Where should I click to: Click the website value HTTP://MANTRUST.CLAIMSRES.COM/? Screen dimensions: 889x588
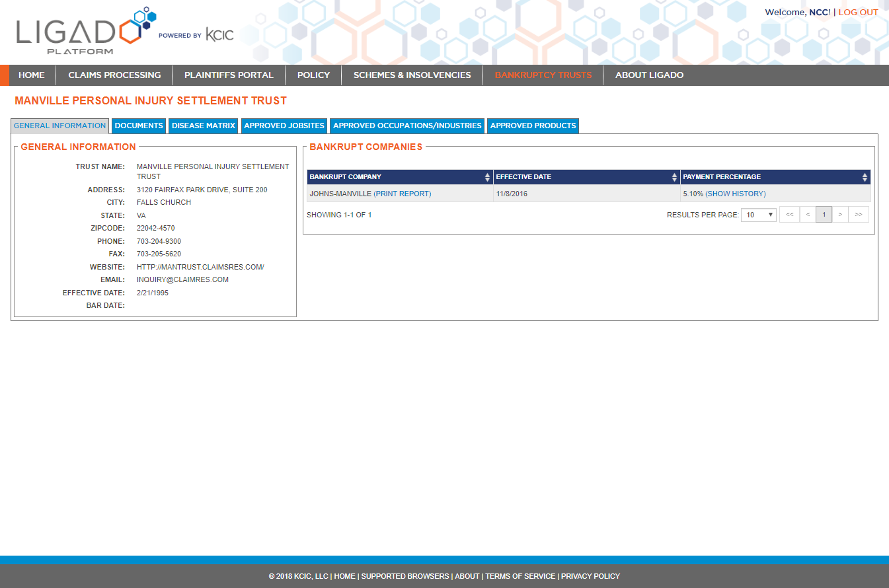tap(200, 267)
